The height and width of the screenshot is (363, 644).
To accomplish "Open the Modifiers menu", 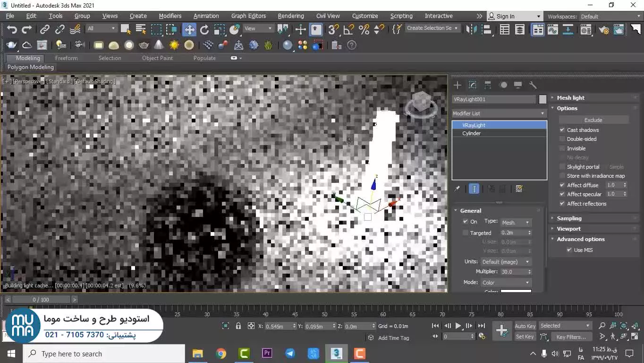I will point(170,16).
